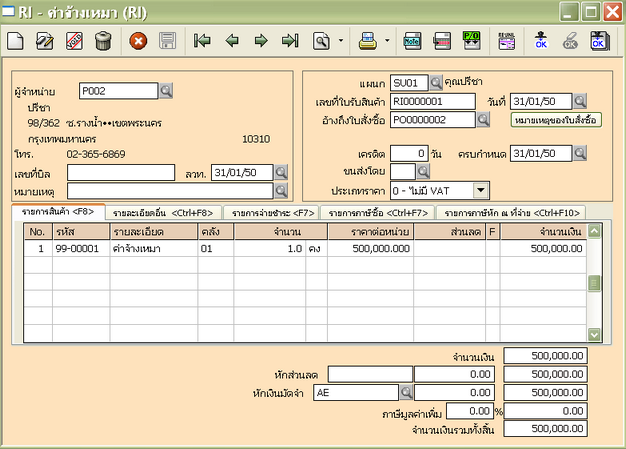Switch to รายละเอียดอื่น <Ctrl+F8> tab

(162, 212)
